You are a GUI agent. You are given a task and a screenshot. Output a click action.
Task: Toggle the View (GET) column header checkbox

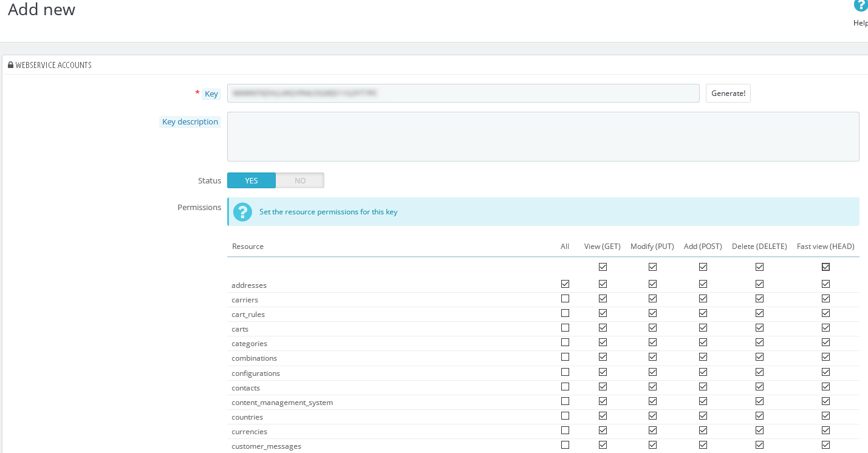[603, 267]
